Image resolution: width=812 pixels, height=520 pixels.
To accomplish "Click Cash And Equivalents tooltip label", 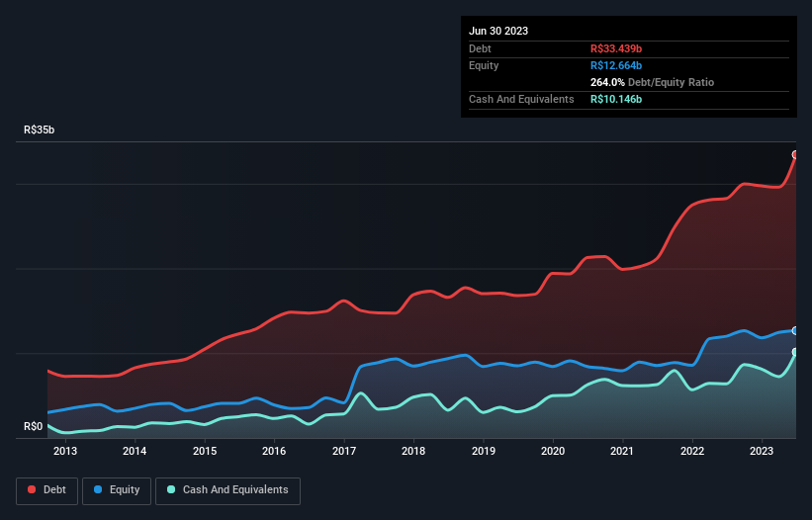I will 521,99.
